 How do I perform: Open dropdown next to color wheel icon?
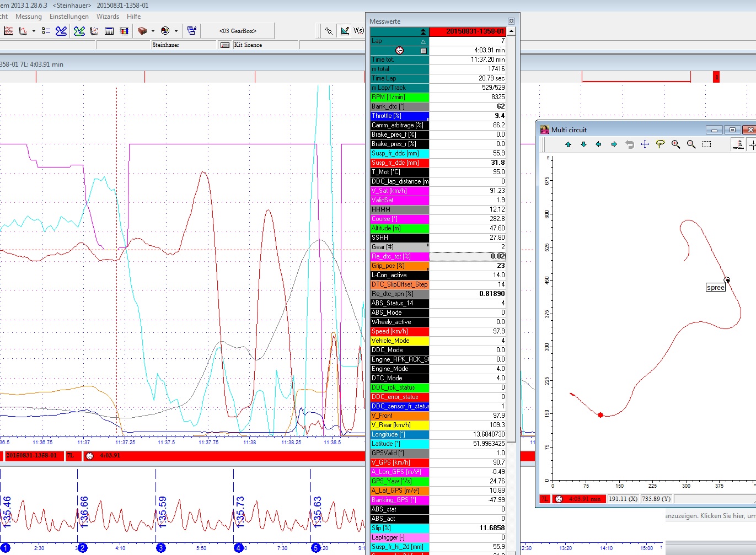[x=176, y=31]
